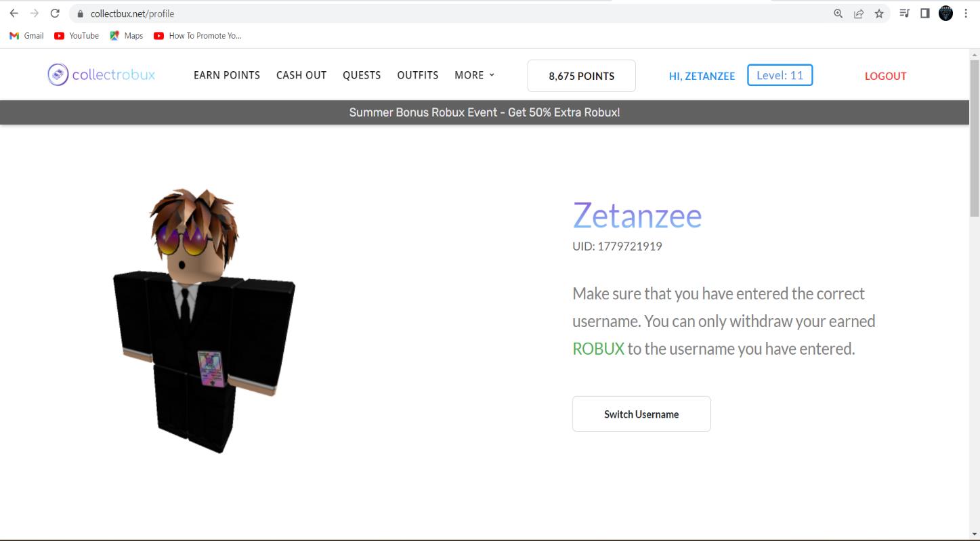Open the Chrome three-dot menu
980x541 pixels.
coord(966,14)
